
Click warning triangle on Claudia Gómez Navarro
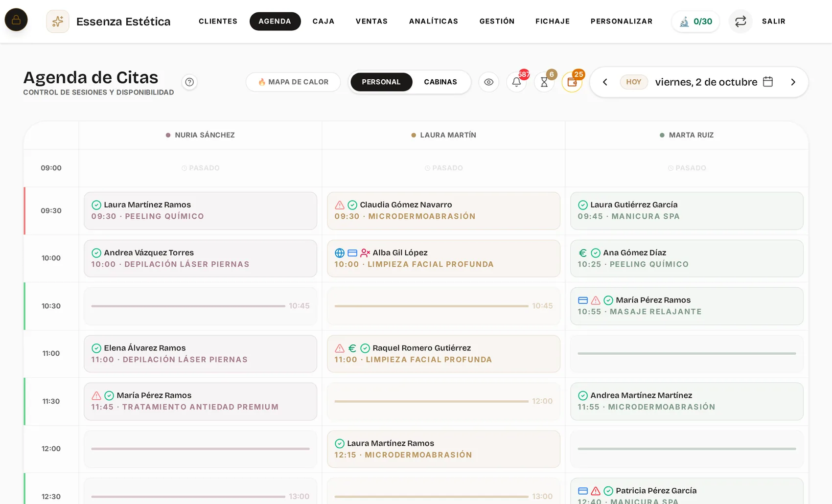click(340, 205)
